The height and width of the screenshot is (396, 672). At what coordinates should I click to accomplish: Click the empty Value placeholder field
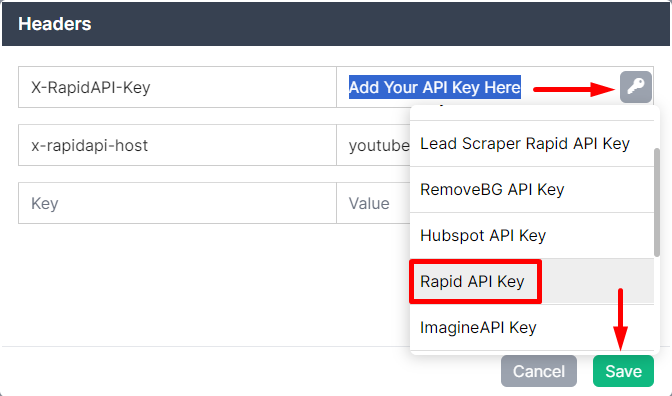373,203
